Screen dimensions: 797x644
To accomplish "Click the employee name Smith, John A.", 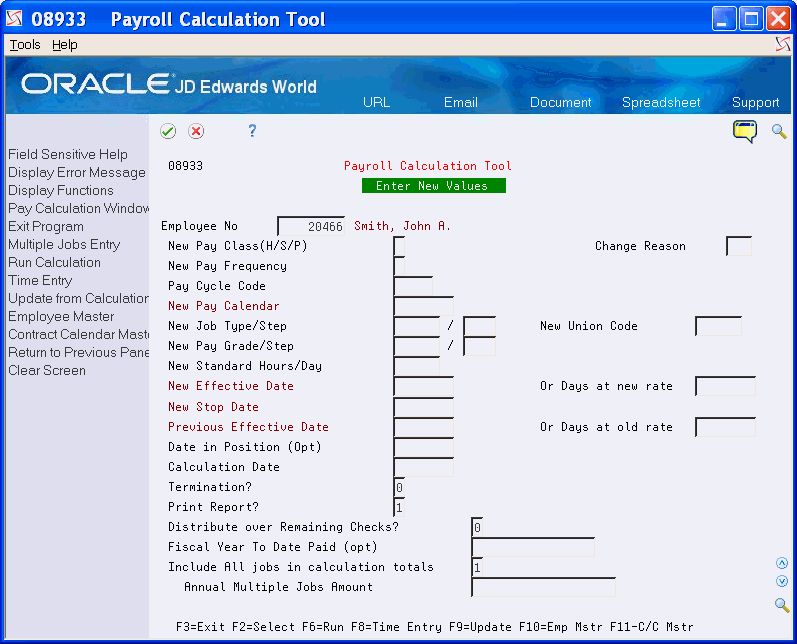I will [402, 226].
